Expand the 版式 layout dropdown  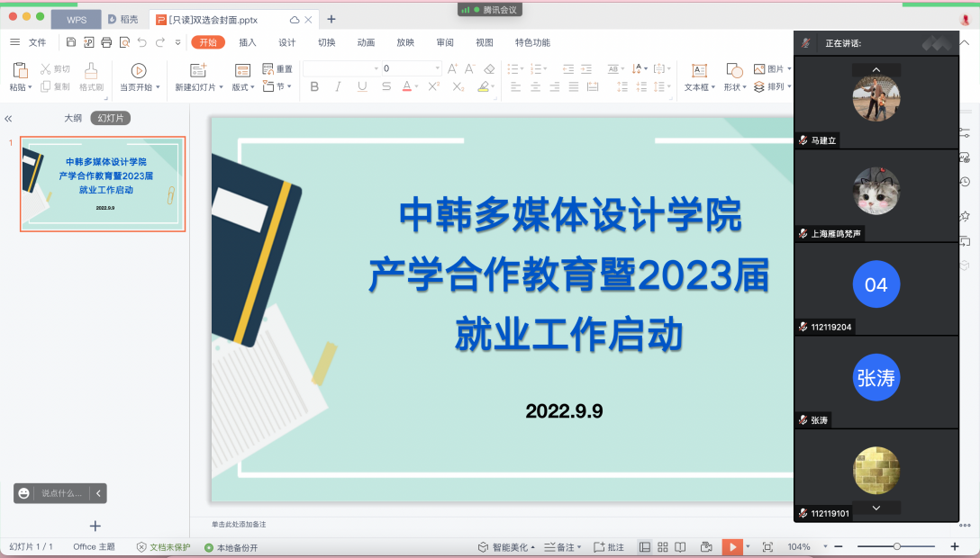click(243, 87)
